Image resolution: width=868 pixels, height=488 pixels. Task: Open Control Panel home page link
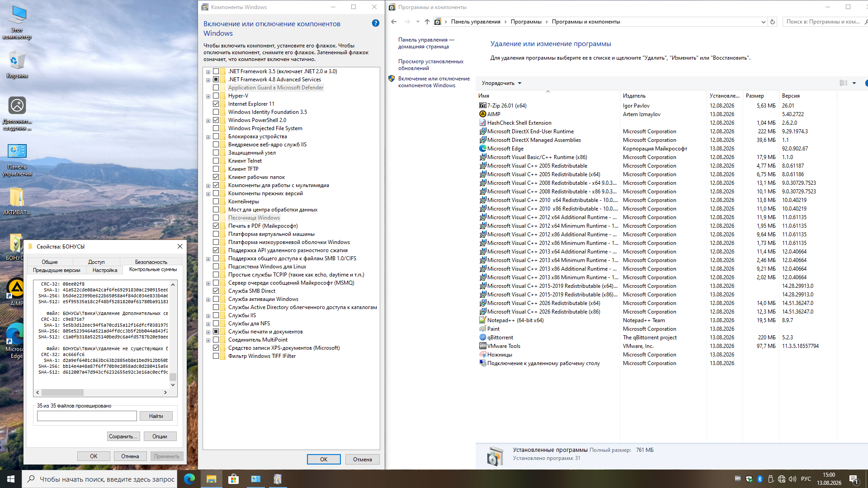click(426, 43)
